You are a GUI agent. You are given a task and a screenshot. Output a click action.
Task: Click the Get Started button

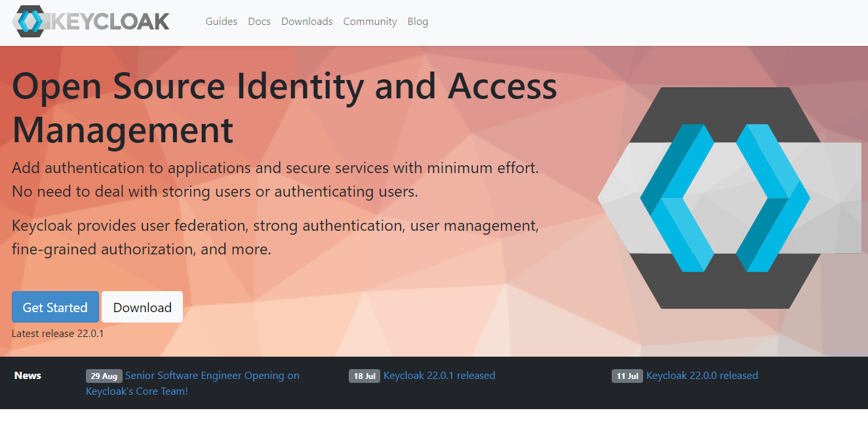click(x=55, y=307)
